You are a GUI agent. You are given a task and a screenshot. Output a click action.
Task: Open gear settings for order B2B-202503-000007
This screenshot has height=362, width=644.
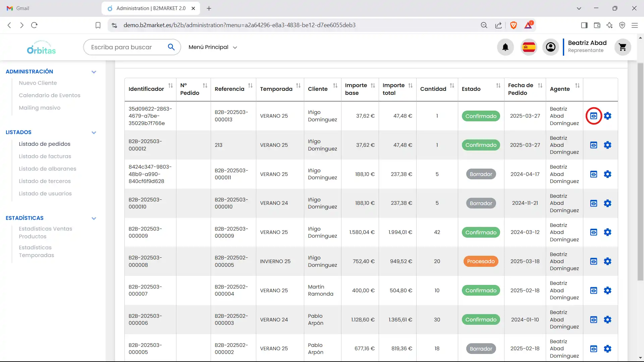(607, 291)
